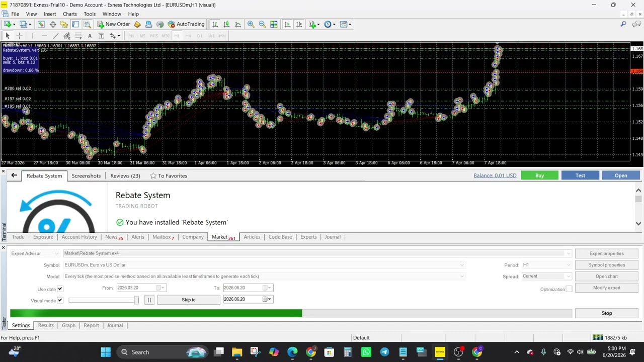This screenshot has width=644, height=362.
Task: Select H4 timeframe button
Action: coord(188,36)
